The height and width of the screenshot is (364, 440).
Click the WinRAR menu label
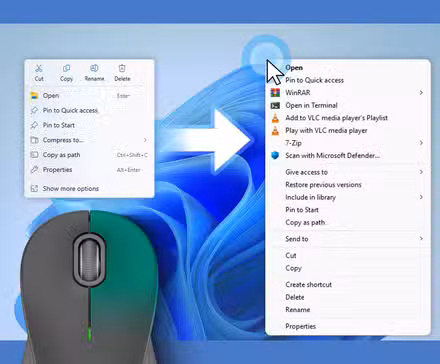(298, 92)
